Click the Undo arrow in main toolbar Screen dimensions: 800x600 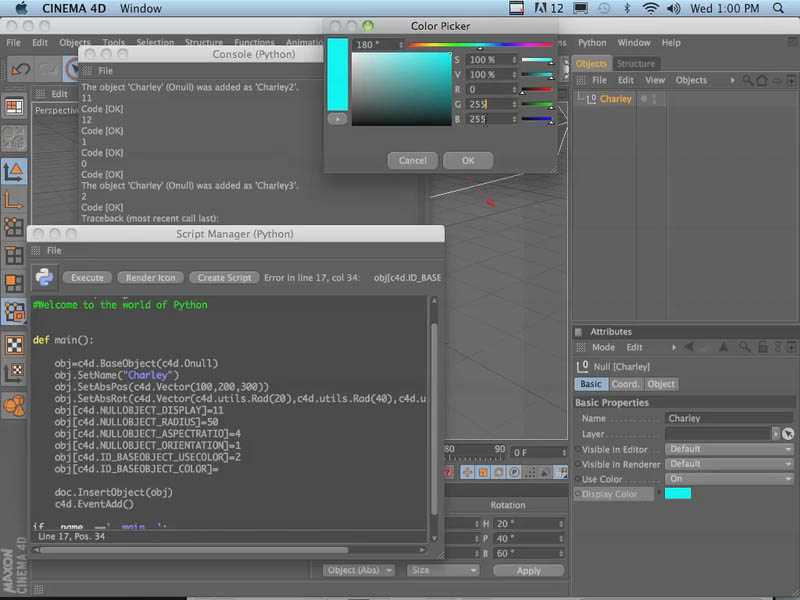(x=21, y=69)
